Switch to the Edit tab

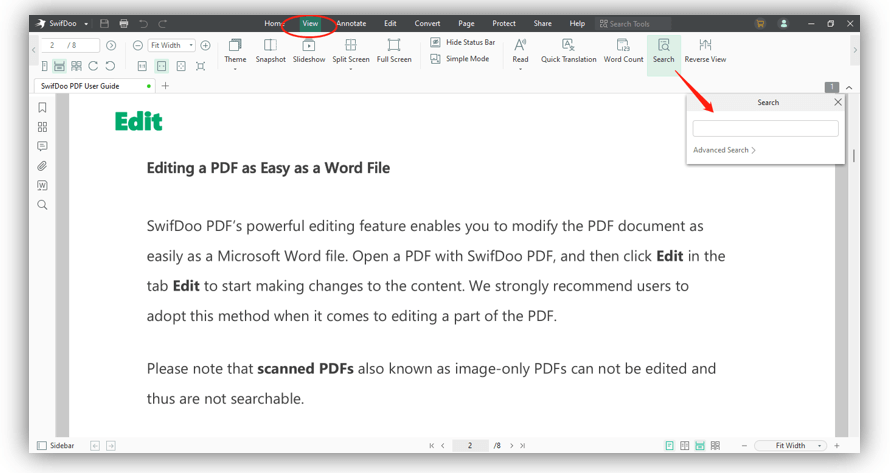[x=390, y=23]
